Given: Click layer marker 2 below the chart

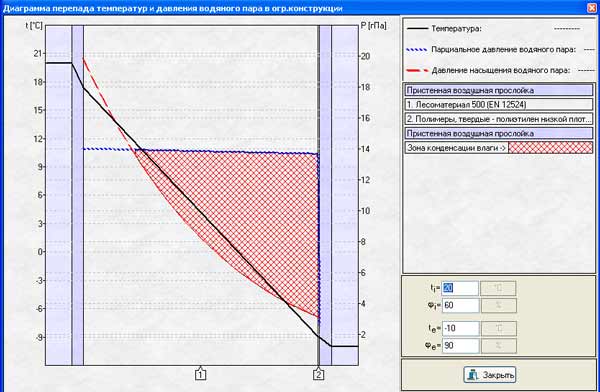Looking at the screenshot, I should [318, 374].
